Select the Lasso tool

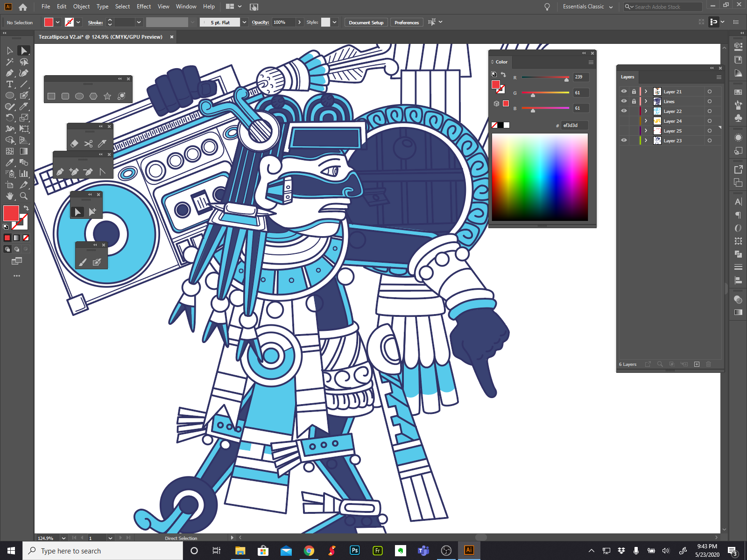point(24,62)
